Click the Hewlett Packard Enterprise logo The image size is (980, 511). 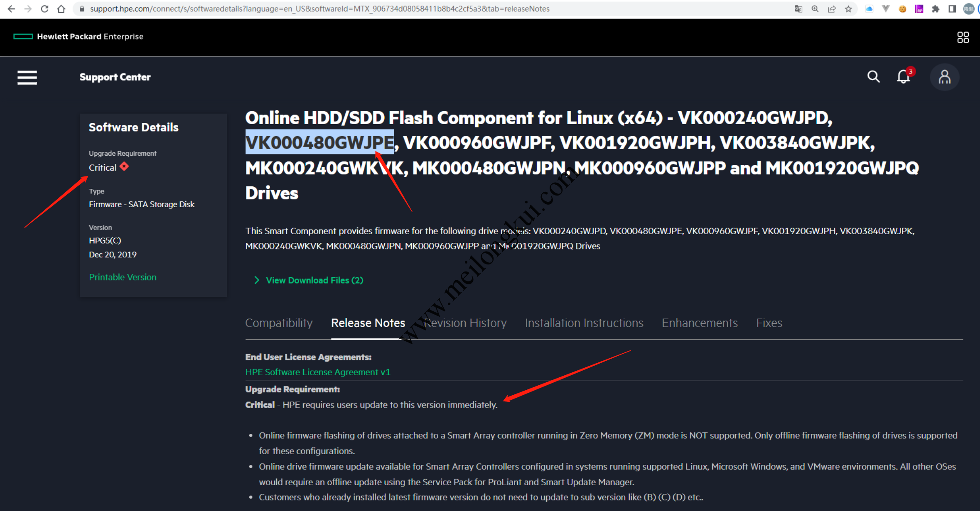[x=79, y=37]
